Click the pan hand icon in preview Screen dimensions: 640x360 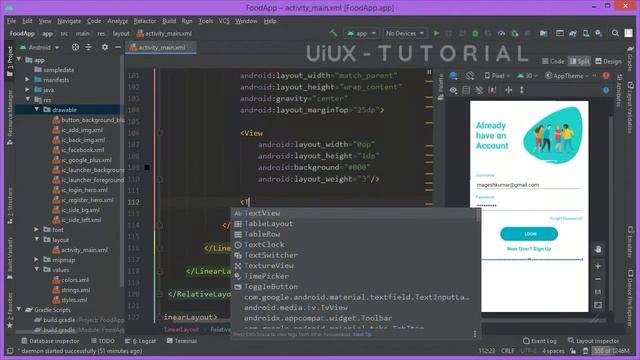point(598,249)
